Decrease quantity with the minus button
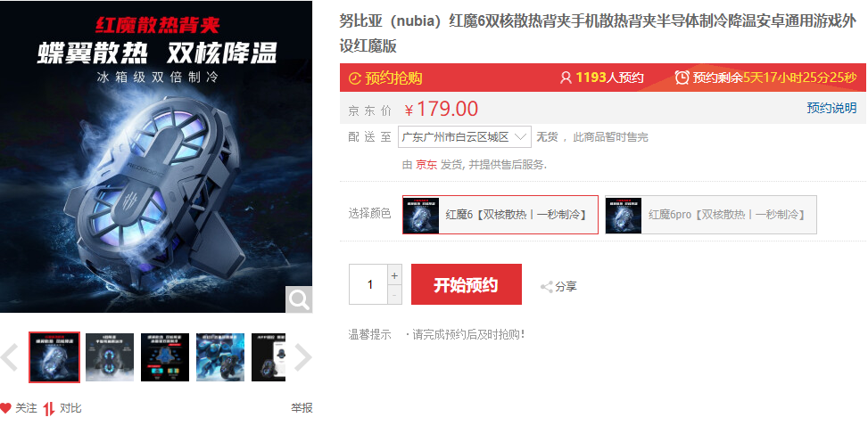 tap(394, 295)
